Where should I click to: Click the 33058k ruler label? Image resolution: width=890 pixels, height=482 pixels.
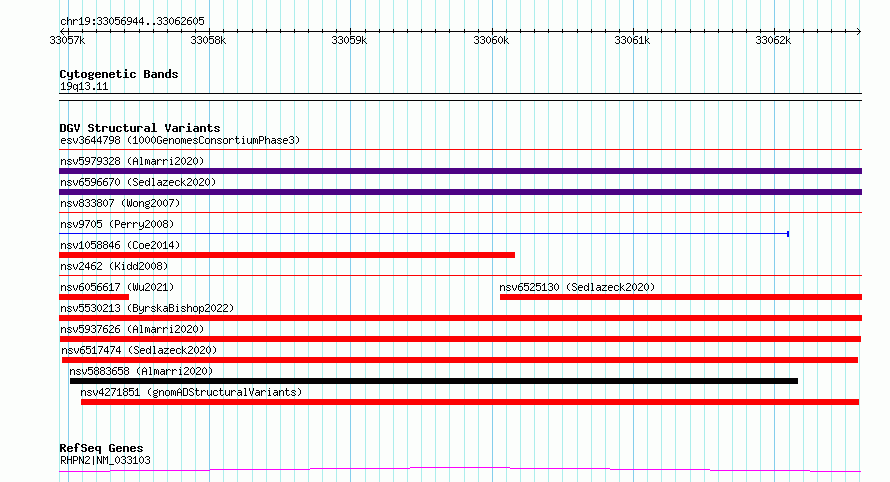[x=208, y=40]
